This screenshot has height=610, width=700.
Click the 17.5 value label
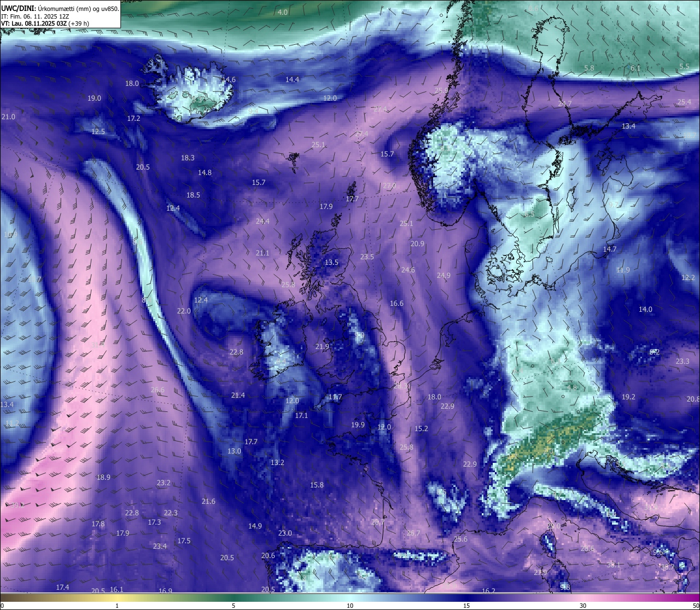(184, 541)
